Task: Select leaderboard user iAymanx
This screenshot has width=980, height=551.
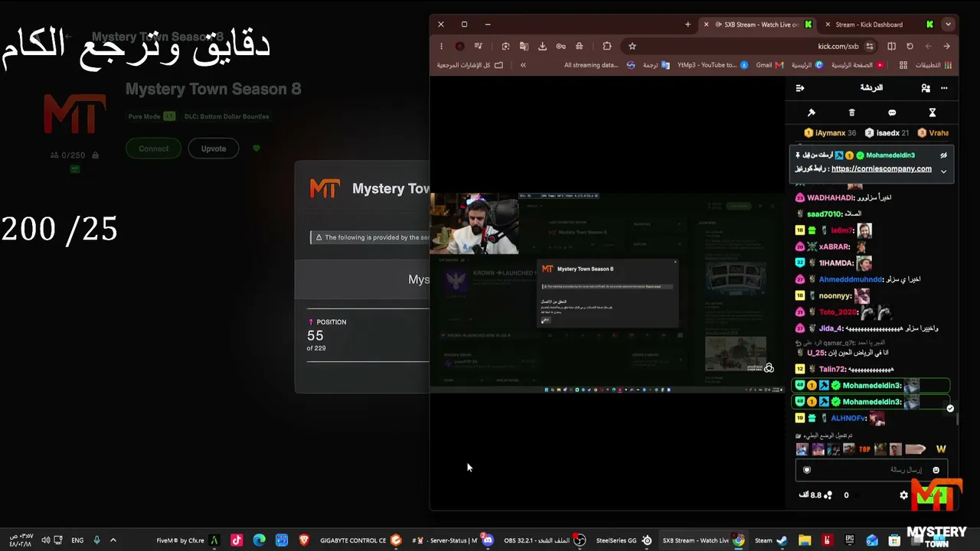Action: point(830,133)
